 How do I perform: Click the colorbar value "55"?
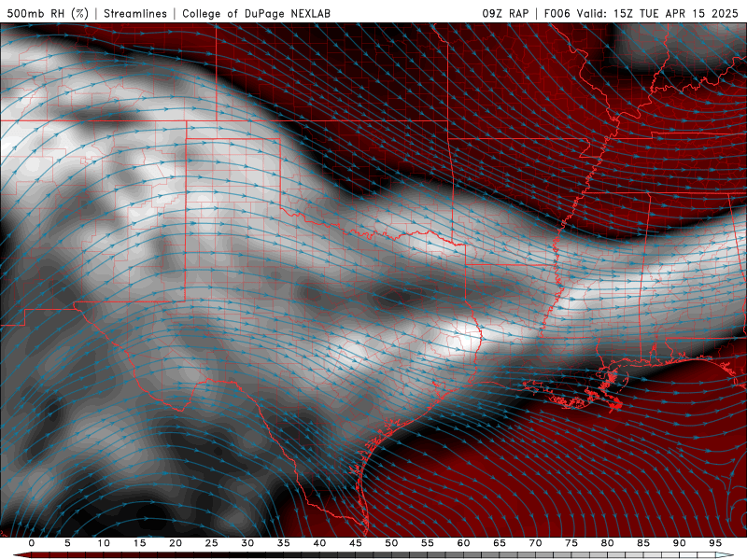[x=428, y=543]
